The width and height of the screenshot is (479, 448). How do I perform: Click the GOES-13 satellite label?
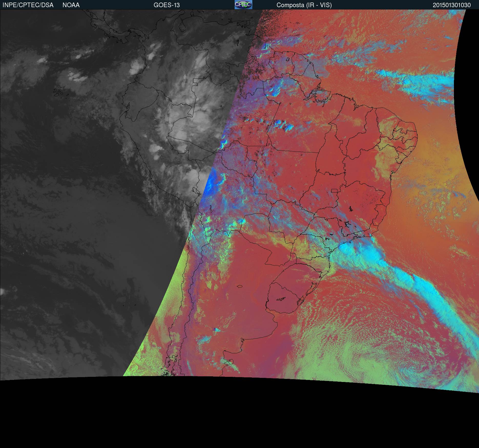166,5
